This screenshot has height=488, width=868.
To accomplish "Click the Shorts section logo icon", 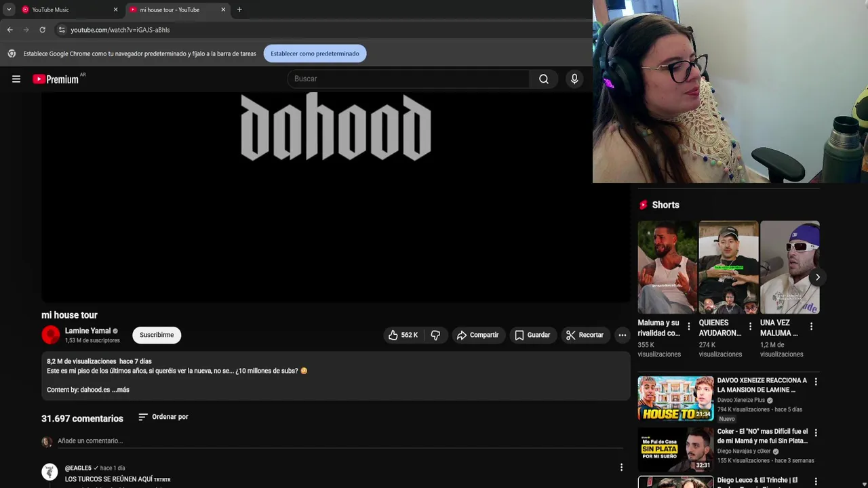I will 644,205.
